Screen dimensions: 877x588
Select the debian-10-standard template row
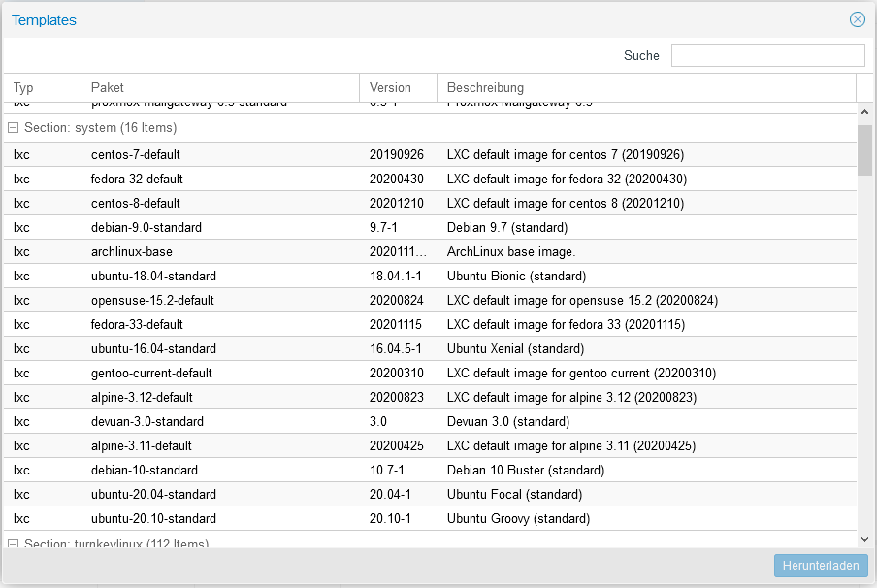[430, 470]
